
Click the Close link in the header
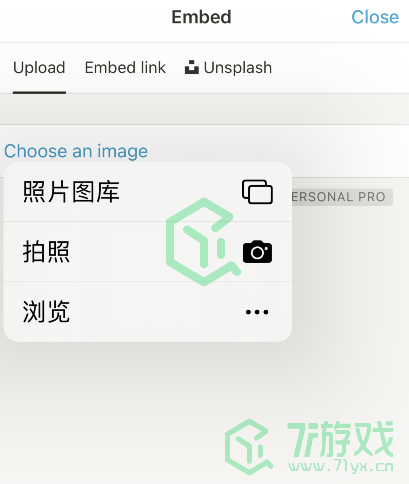coord(375,17)
